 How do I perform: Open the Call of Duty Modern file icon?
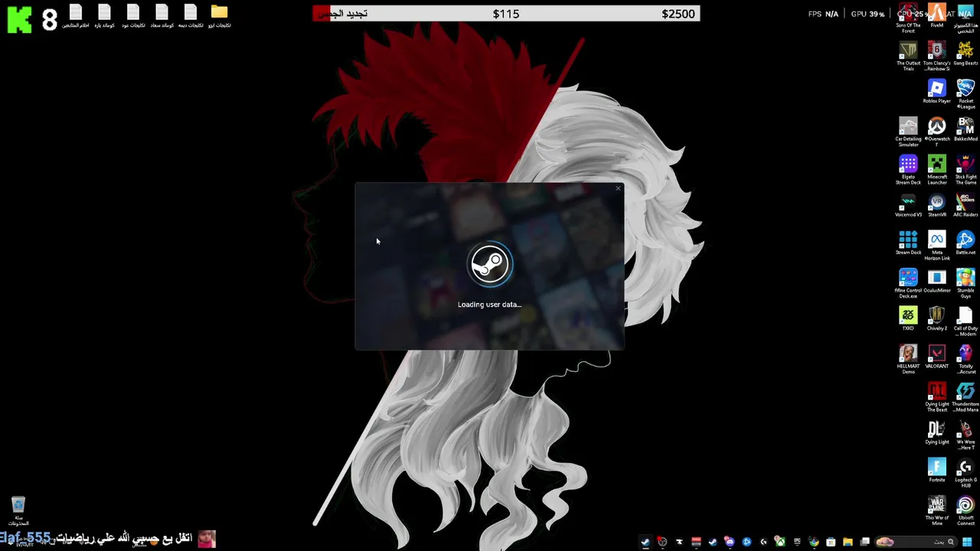(965, 321)
